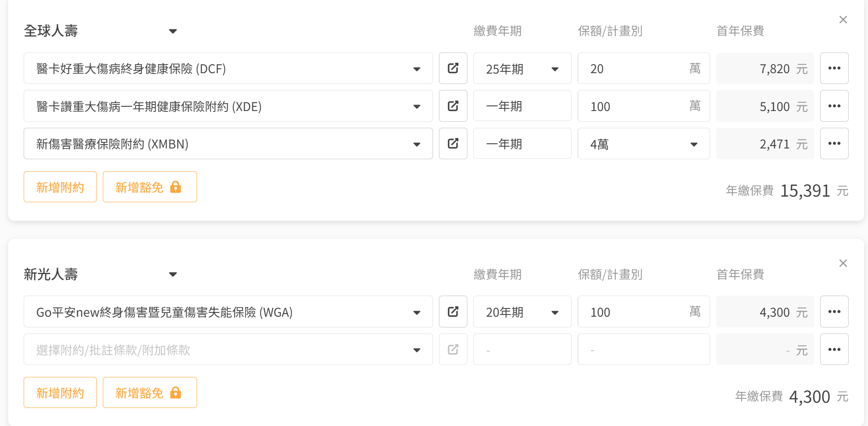868x426 pixels.
Task: Click 新增附約 button under 全球人壽
Action: tap(60, 187)
